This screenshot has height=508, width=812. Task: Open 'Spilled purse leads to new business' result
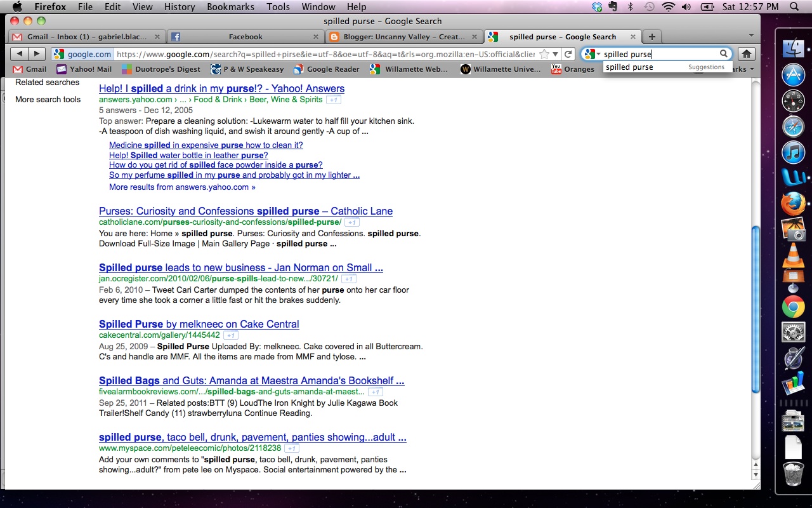(241, 268)
